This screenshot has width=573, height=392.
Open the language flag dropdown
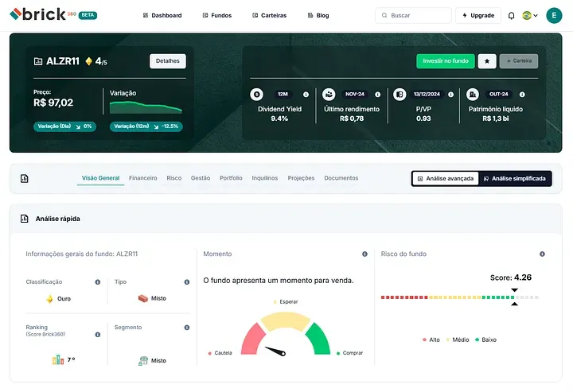530,15
